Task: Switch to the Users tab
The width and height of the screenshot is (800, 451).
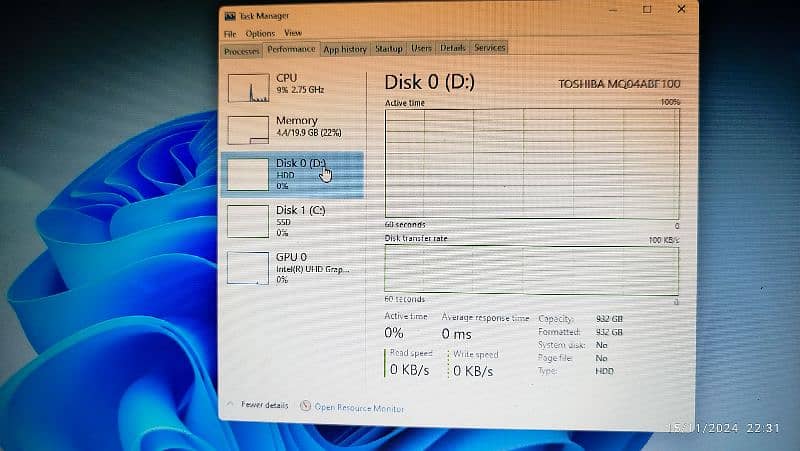Action: 421,48
